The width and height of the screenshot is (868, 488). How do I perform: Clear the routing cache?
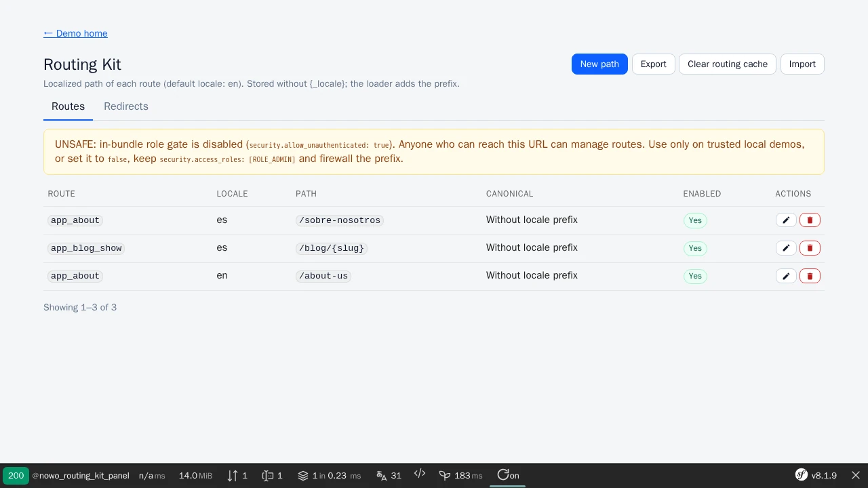(728, 64)
